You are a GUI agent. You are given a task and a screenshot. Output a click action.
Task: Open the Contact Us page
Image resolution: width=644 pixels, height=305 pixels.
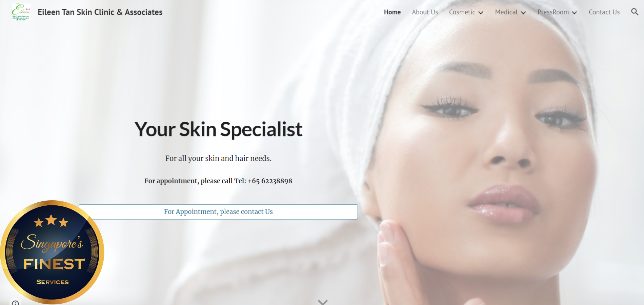604,12
